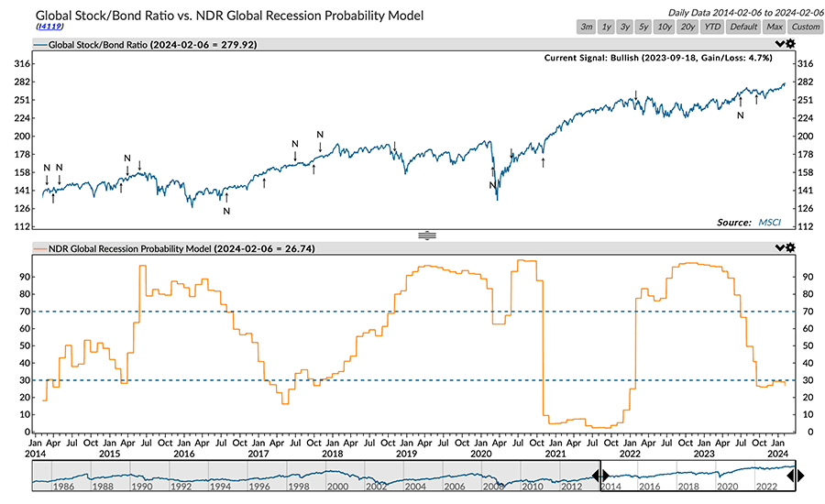Viewport: 825px width, 504px height.
Task: Reset range with Default button
Action: coord(743,27)
